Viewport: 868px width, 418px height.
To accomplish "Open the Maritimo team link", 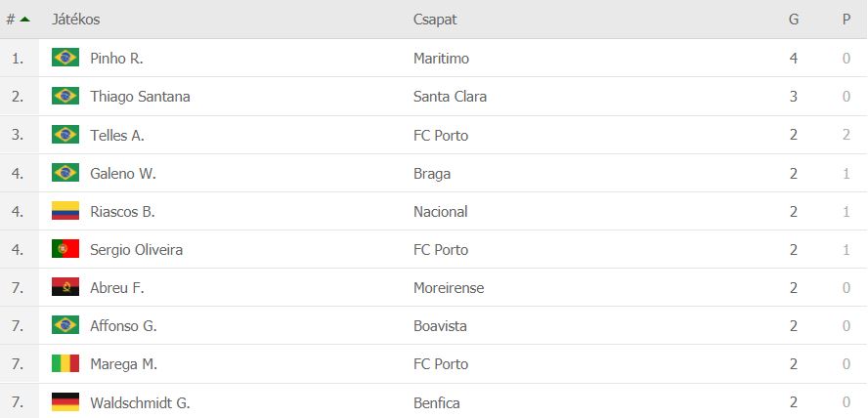I will click(441, 58).
